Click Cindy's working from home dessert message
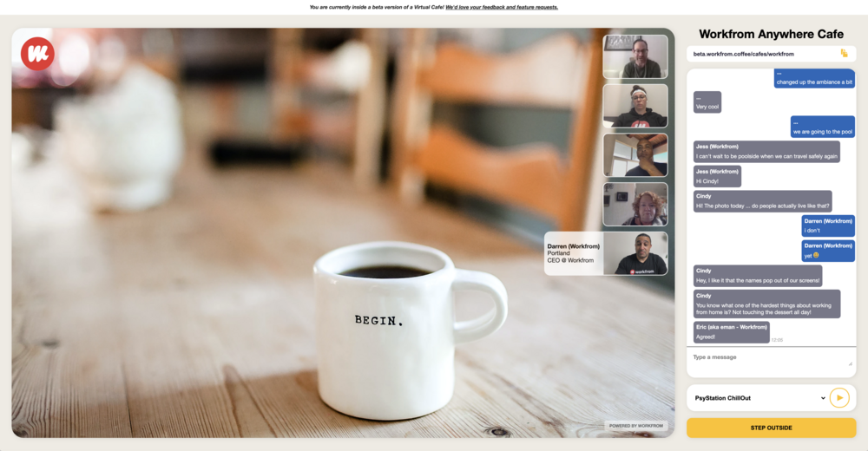This screenshot has height=451, width=868. (x=766, y=304)
